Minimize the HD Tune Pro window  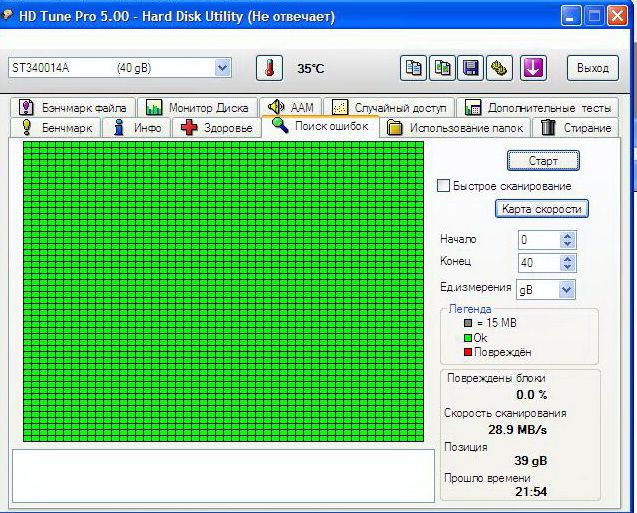click(x=571, y=16)
